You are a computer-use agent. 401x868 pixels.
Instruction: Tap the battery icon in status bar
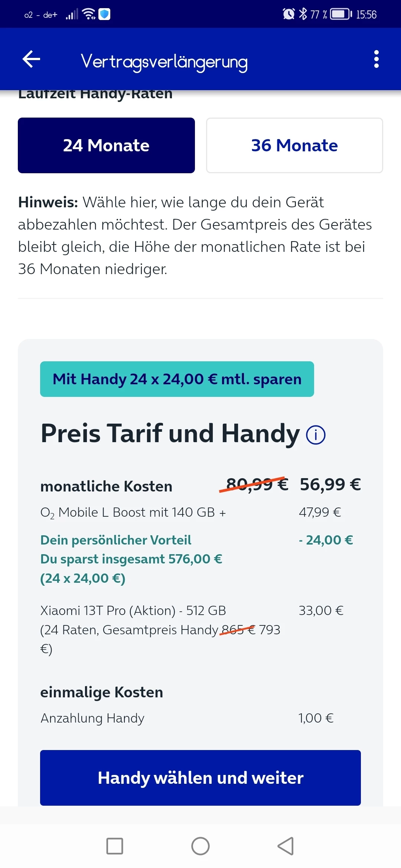[x=341, y=14]
